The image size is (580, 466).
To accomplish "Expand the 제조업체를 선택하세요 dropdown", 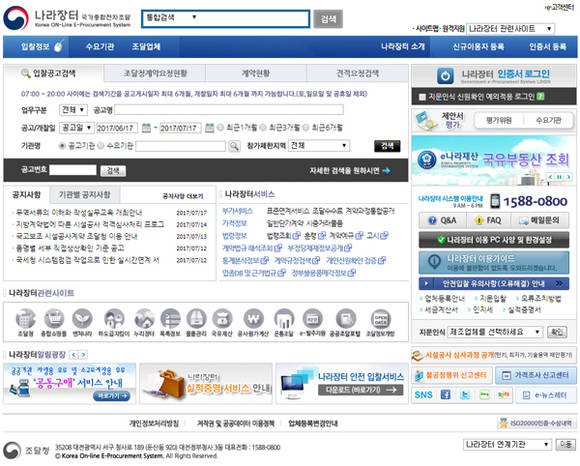I will (x=495, y=332).
